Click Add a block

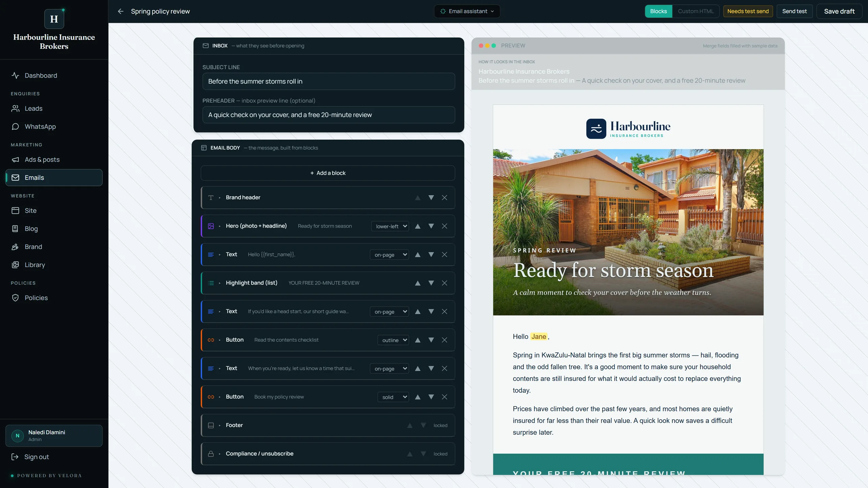click(328, 173)
